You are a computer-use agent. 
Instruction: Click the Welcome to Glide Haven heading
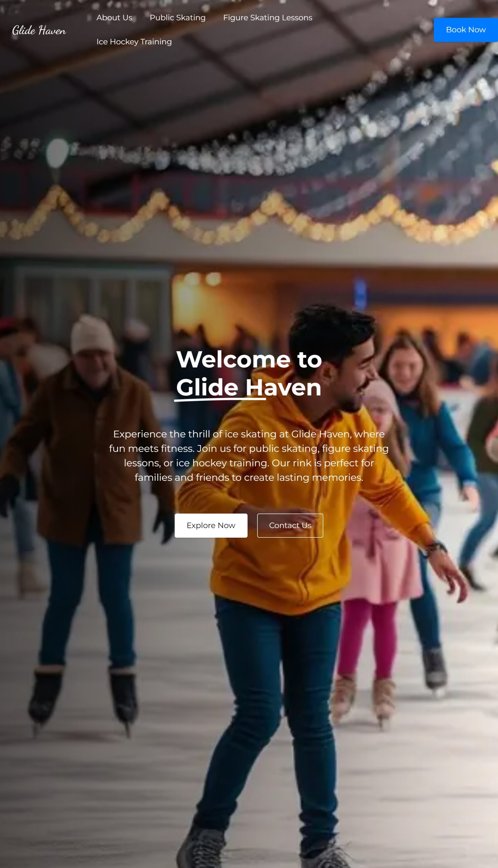pos(249,373)
